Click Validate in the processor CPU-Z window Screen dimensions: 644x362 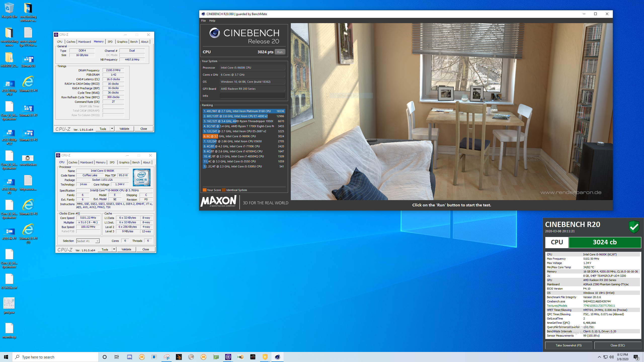point(126,249)
